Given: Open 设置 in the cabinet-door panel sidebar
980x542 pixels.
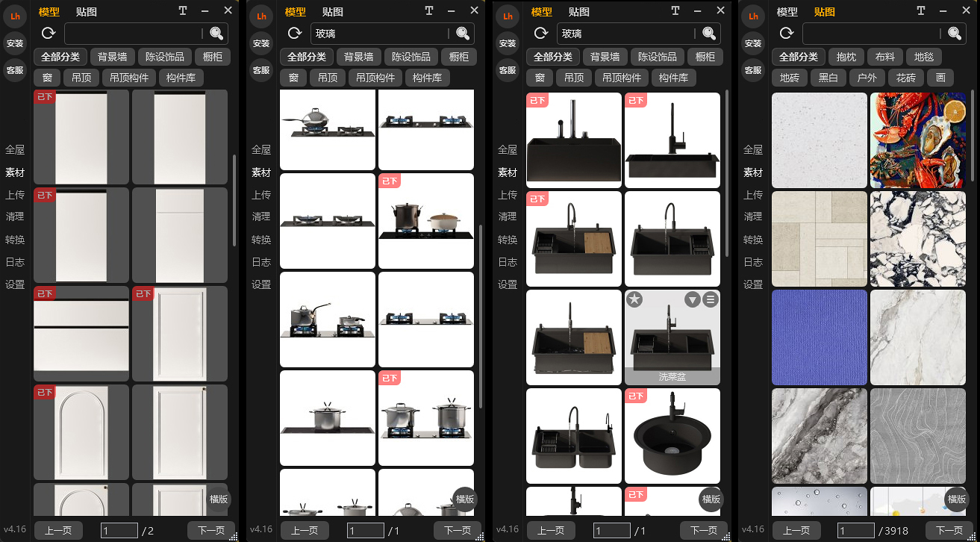Looking at the screenshot, I should coord(15,284).
